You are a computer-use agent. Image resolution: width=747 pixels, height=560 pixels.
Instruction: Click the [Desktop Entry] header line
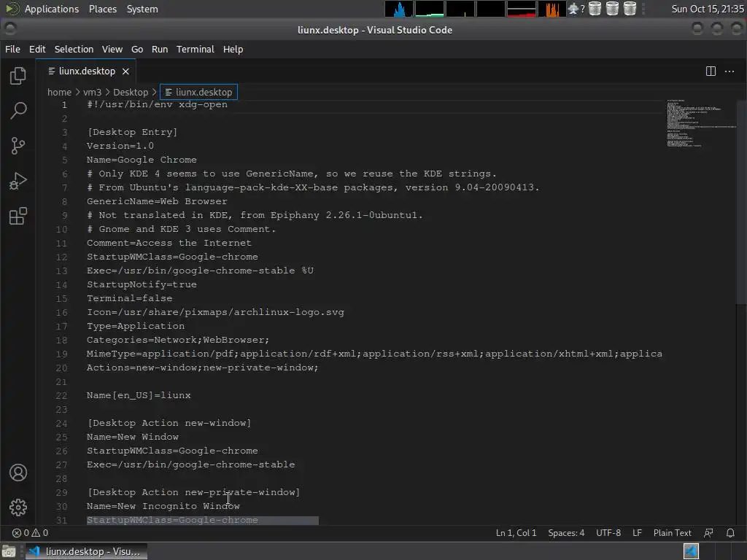click(x=132, y=132)
